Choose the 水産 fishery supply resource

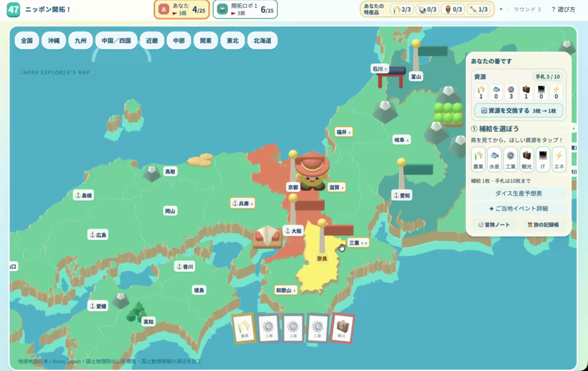[494, 160]
